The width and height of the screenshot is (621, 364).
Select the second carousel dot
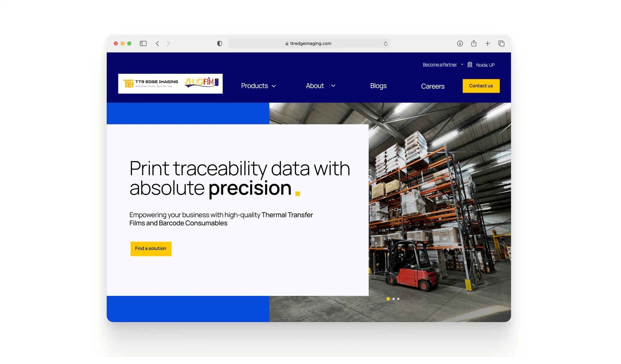coord(393,299)
